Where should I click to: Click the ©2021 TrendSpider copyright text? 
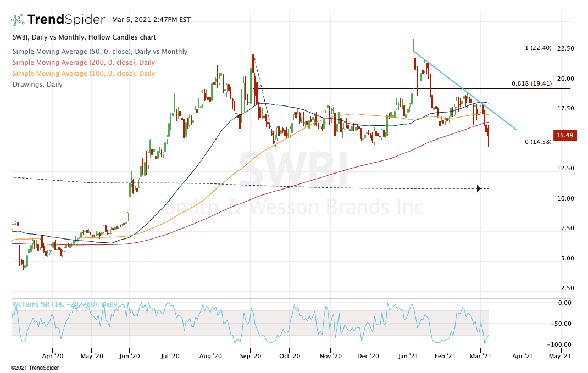(x=35, y=368)
